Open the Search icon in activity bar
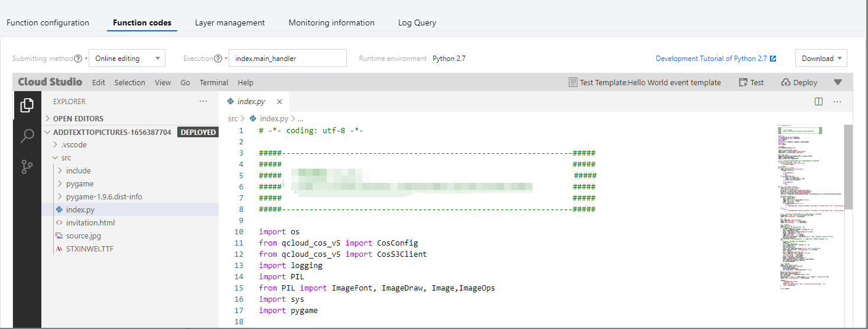Image resolution: width=868 pixels, height=329 pixels. [27, 137]
